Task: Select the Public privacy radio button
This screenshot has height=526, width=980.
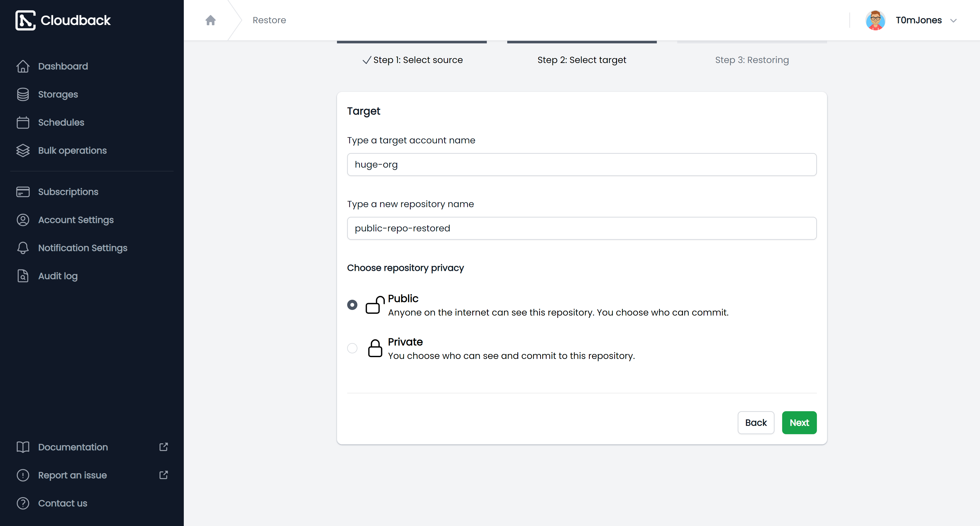Action: 352,305
